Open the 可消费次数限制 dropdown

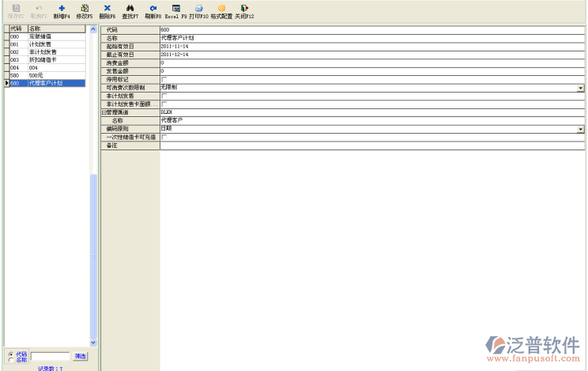[580, 89]
